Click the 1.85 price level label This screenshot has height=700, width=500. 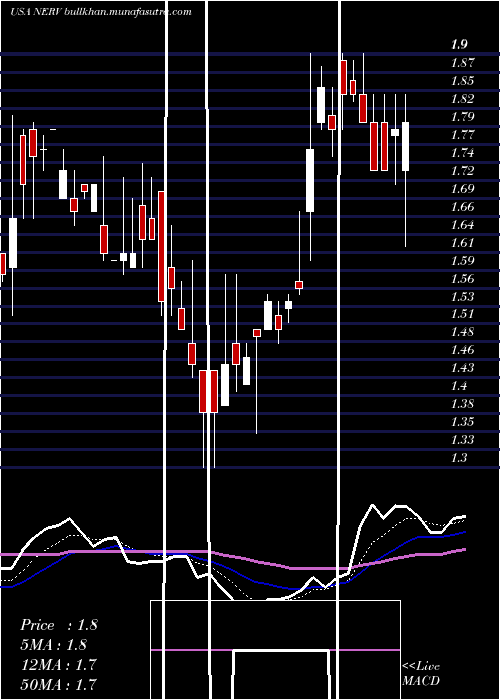(x=462, y=81)
